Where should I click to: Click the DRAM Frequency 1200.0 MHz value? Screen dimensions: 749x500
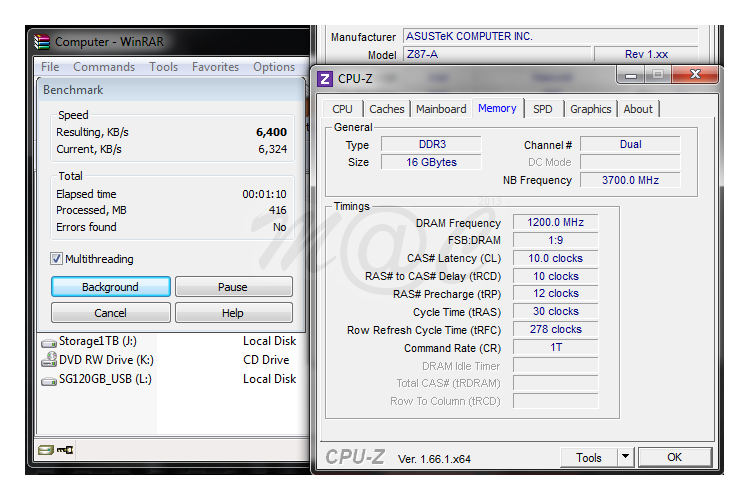point(556,223)
